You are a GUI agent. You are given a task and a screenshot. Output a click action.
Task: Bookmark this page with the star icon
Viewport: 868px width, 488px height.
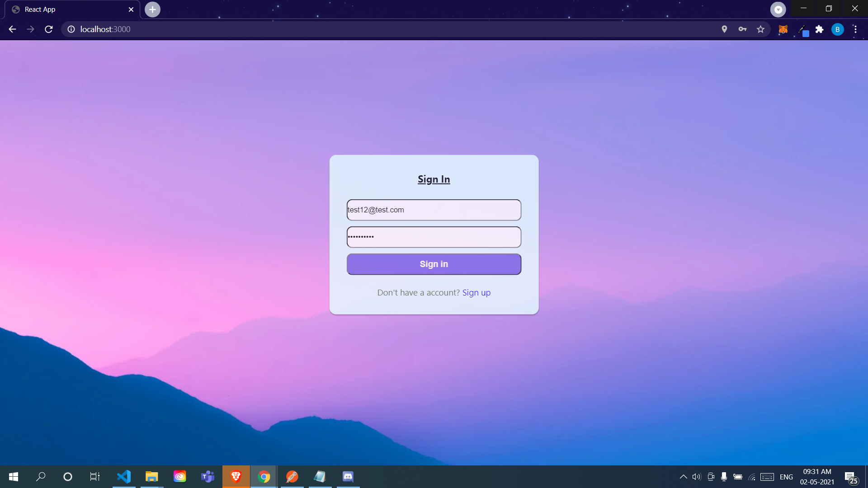[x=760, y=29]
